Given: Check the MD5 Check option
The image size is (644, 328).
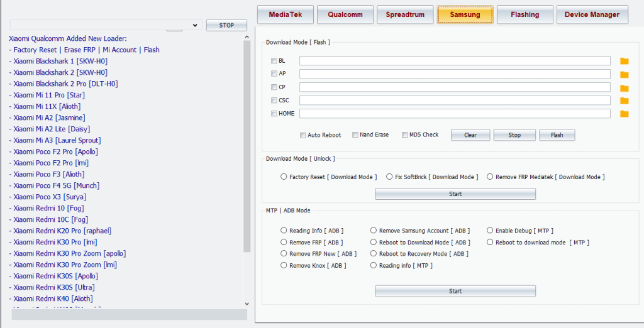Looking at the screenshot, I should (404, 135).
